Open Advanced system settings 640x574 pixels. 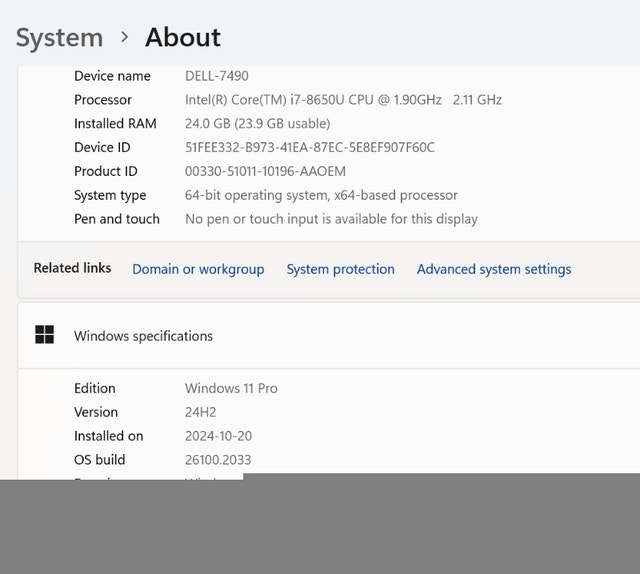coord(494,269)
